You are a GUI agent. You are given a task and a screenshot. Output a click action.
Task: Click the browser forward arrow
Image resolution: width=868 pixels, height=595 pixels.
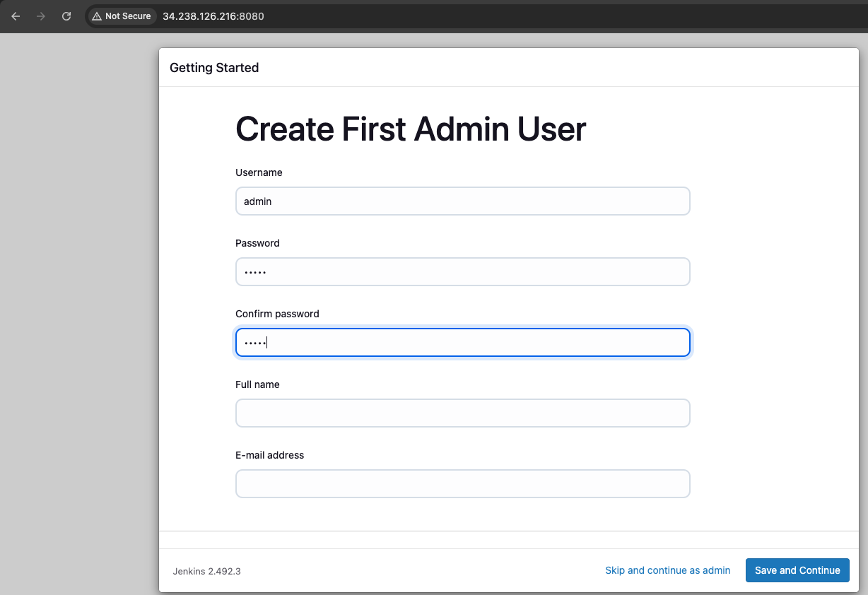pyautogui.click(x=41, y=16)
